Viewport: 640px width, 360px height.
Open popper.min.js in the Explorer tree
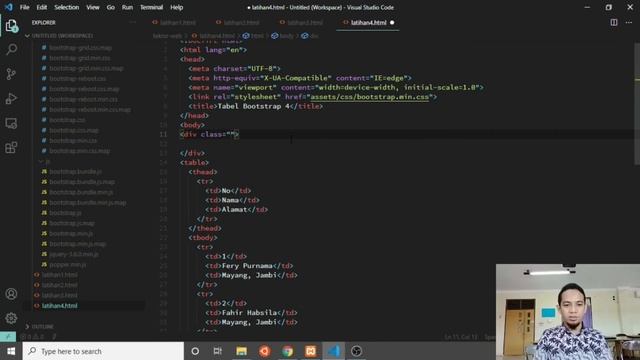(68, 264)
